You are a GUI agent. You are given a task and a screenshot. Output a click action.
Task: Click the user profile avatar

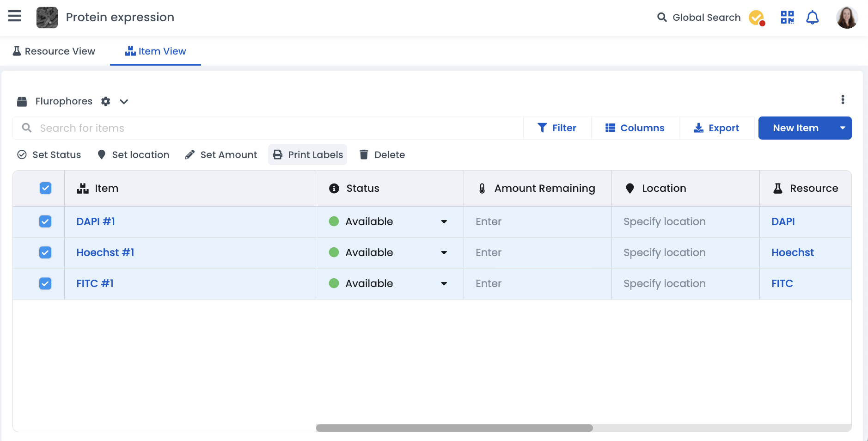click(847, 18)
